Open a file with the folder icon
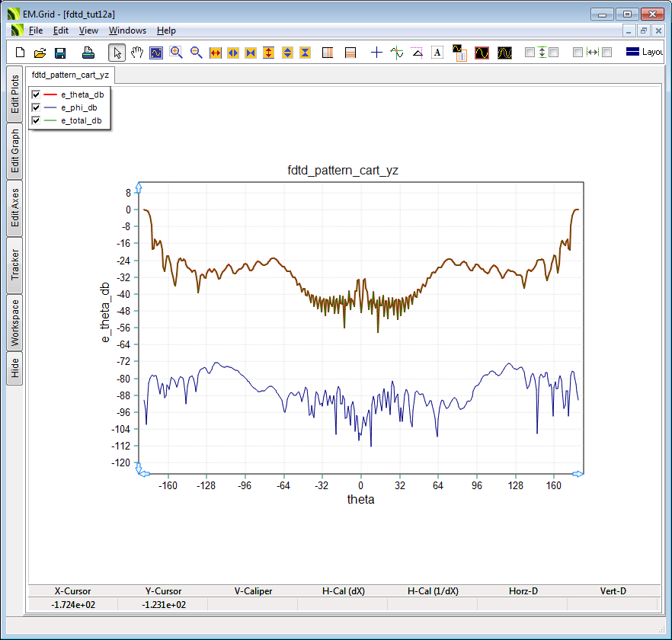 [x=40, y=53]
